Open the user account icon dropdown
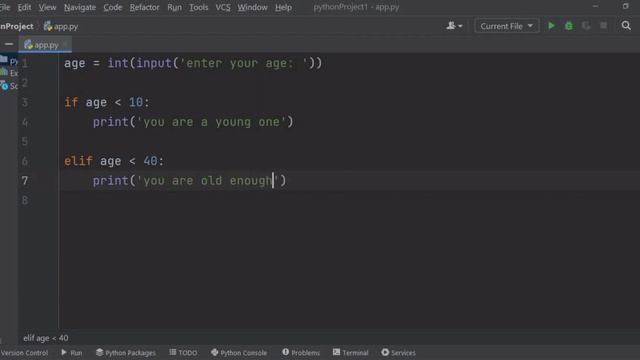 pyautogui.click(x=454, y=26)
